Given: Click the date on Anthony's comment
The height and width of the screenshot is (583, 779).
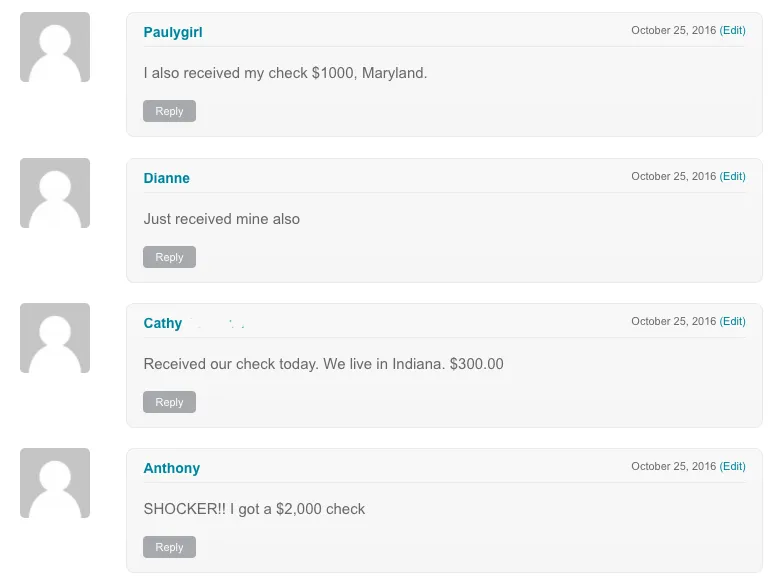Looking at the screenshot, I should [673, 466].
